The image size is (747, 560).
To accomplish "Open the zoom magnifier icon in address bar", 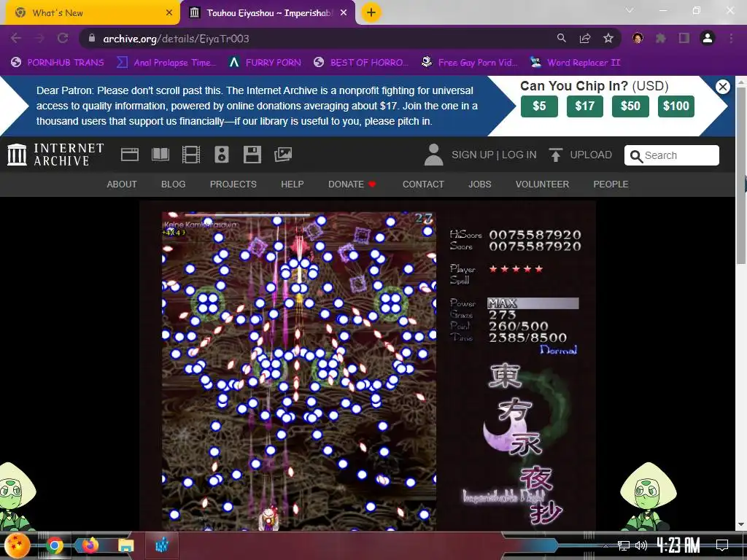I will [x=562, y=38].
